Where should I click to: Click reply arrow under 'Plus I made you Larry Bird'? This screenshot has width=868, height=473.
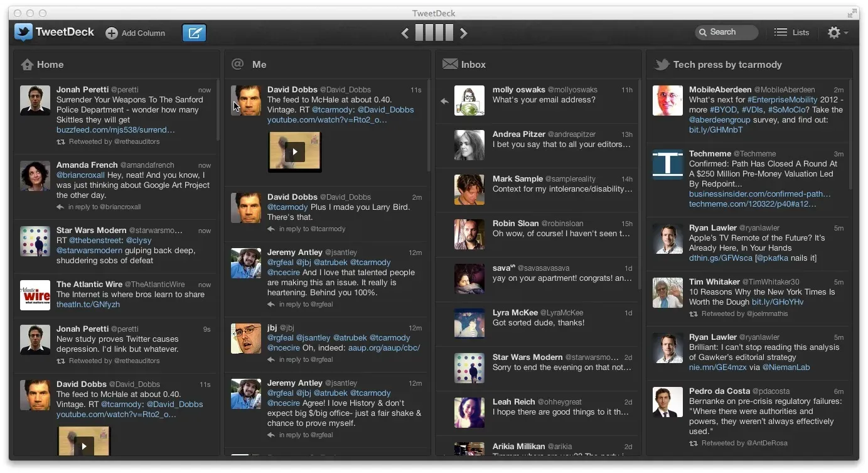tap(271, 229)
